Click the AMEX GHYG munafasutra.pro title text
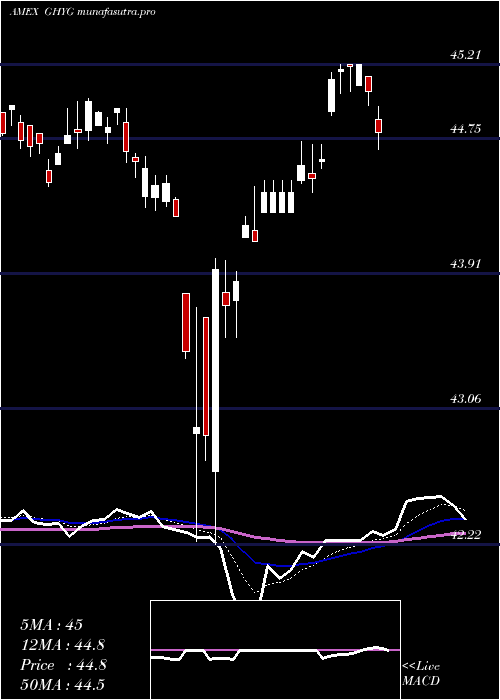500x700 pixels. point(83,12)
